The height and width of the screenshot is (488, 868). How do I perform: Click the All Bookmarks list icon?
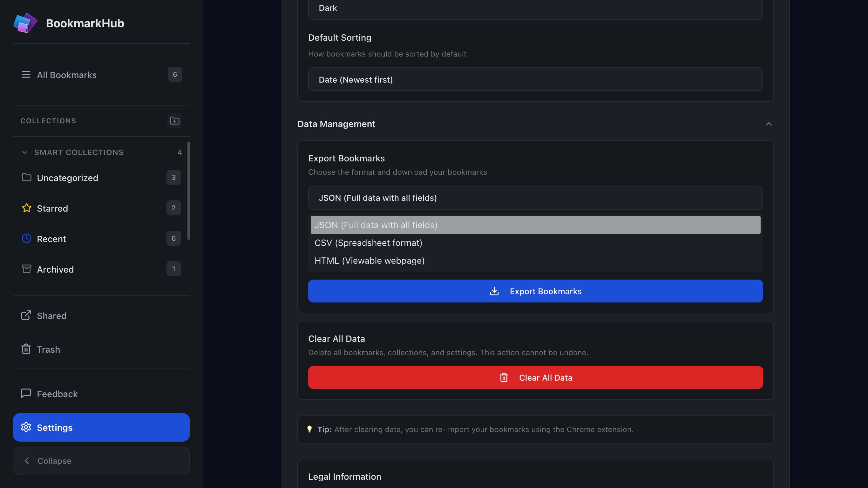[26, 74]
